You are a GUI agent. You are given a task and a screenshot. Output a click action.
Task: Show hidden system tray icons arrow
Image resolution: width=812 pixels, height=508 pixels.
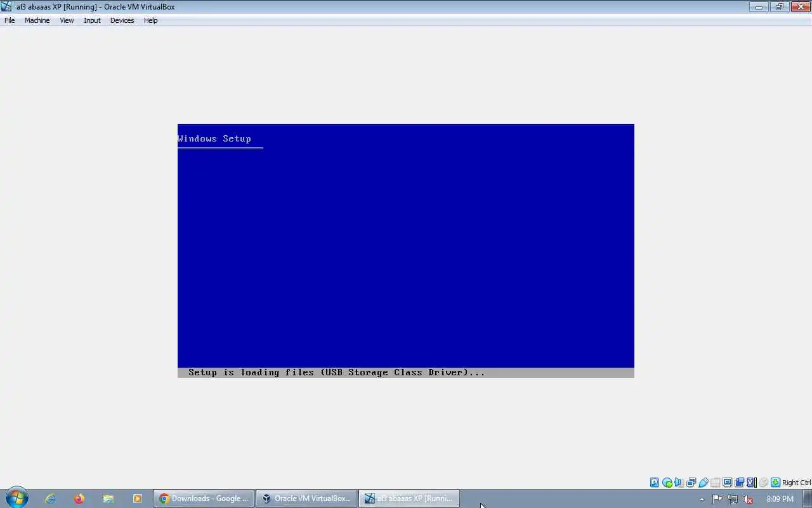(x=702, y=499)
